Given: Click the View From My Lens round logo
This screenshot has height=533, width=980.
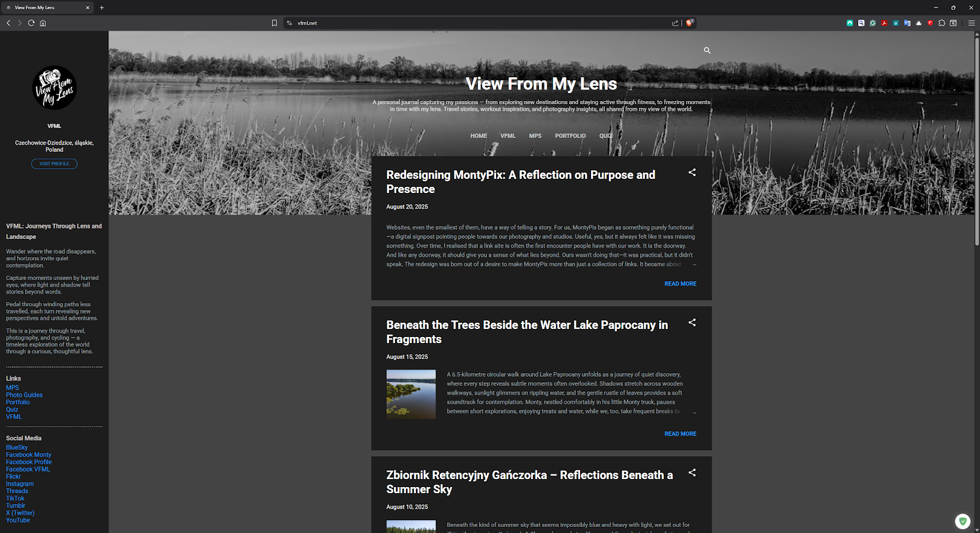Looking at the screenshot, I should pos(55,88).
